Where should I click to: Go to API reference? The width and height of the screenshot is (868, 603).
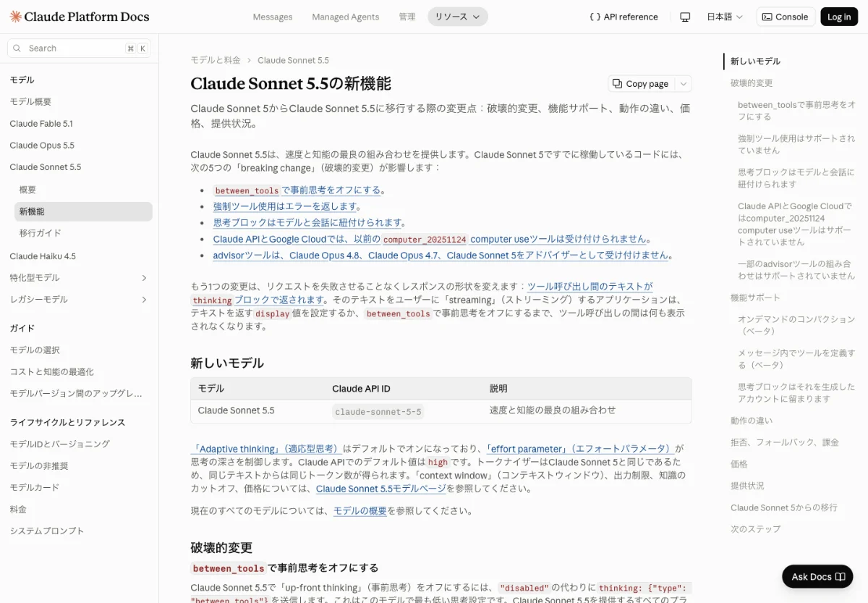624,17
